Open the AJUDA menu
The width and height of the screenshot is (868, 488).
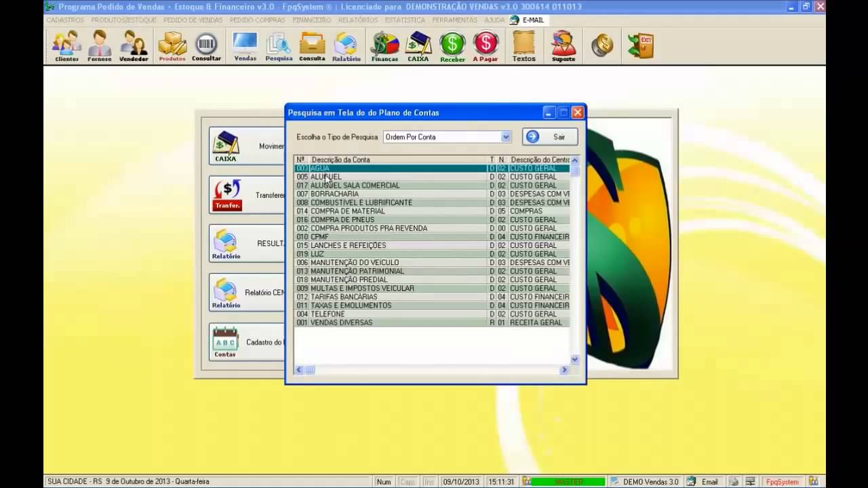pyautogui.click(x=494, y=20)
